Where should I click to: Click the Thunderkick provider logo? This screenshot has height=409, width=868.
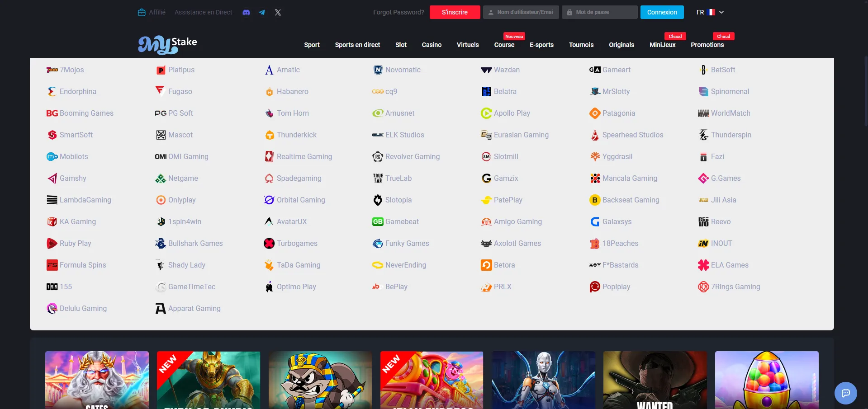coord(269,135)
